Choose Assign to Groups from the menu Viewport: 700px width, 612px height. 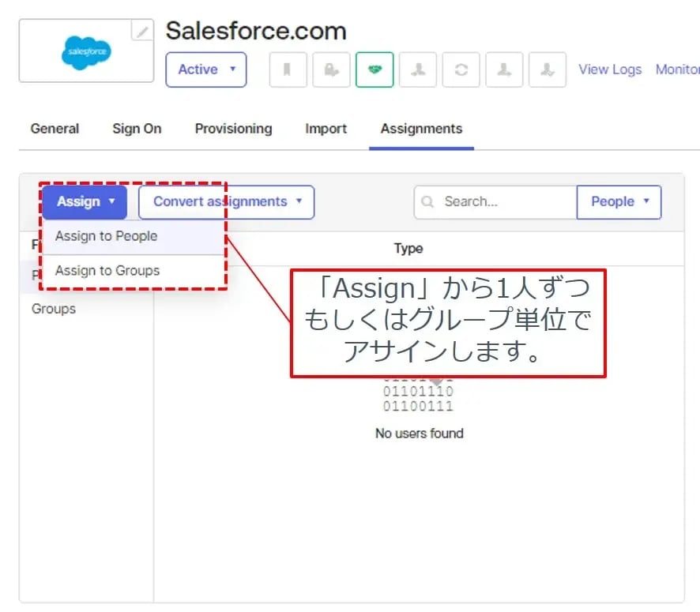click(107, 271)
